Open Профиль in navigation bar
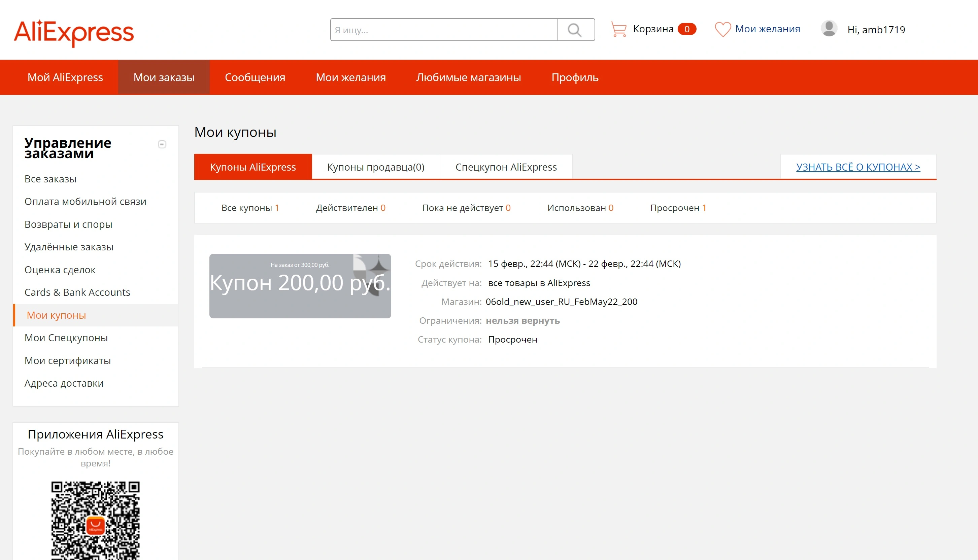The height and width of the screenshot is (560, 978). point(575,77)
